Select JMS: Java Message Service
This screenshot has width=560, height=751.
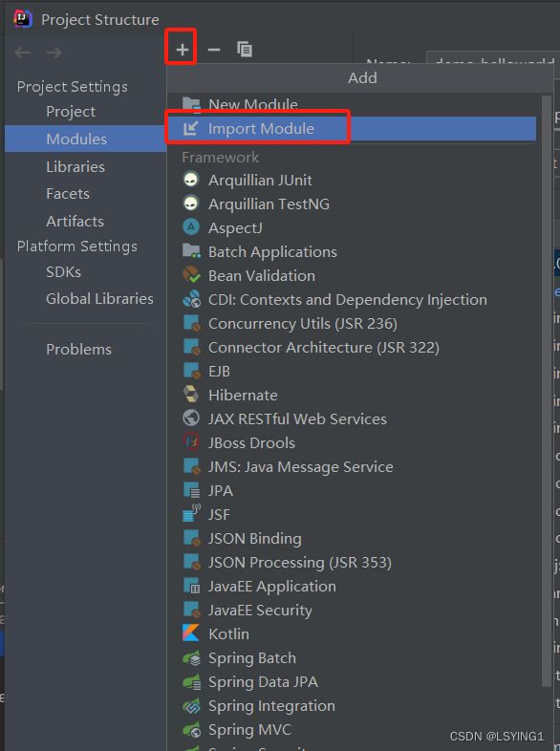[352, 466]
